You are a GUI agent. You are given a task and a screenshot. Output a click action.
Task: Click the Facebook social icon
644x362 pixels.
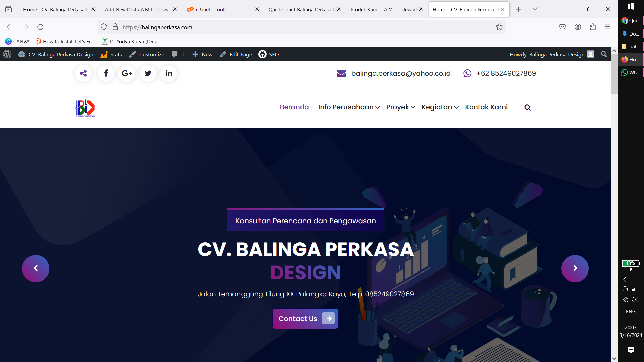point(106,73)
